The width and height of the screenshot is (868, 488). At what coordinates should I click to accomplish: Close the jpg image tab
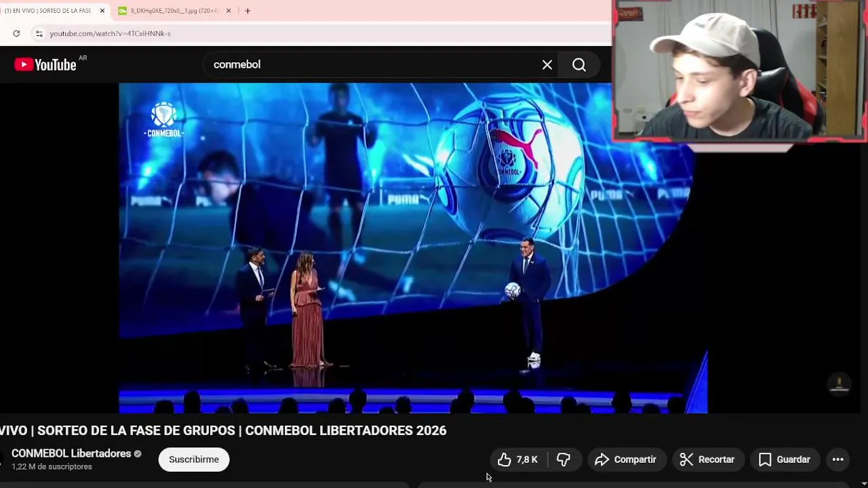point(229,11)
